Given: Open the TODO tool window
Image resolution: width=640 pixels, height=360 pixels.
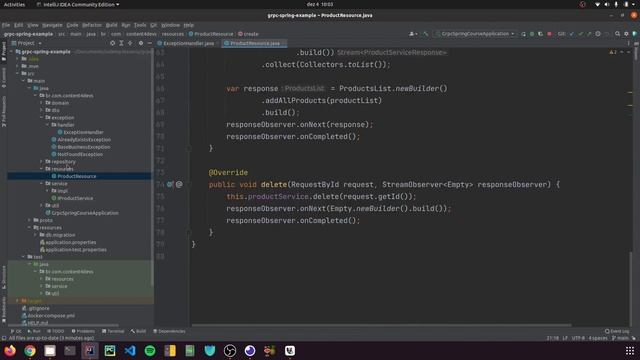Looking at the screenshot, I should 56,331.
